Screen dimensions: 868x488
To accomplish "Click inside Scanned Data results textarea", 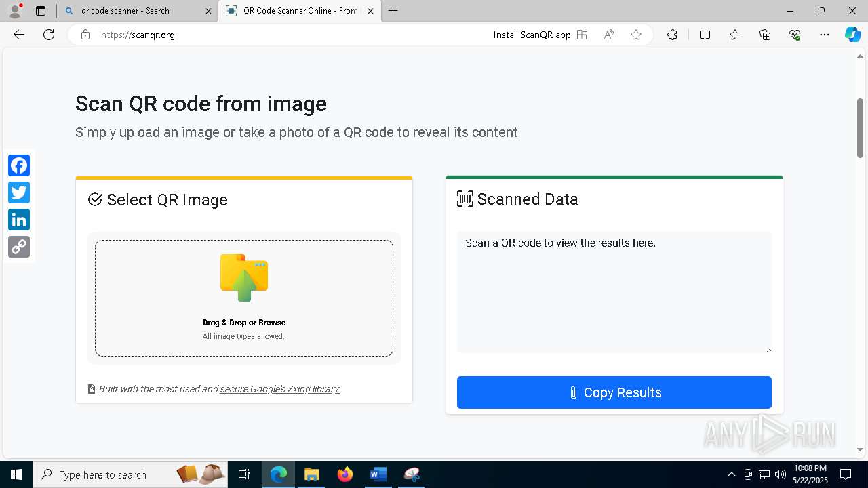I will point(614,292).
